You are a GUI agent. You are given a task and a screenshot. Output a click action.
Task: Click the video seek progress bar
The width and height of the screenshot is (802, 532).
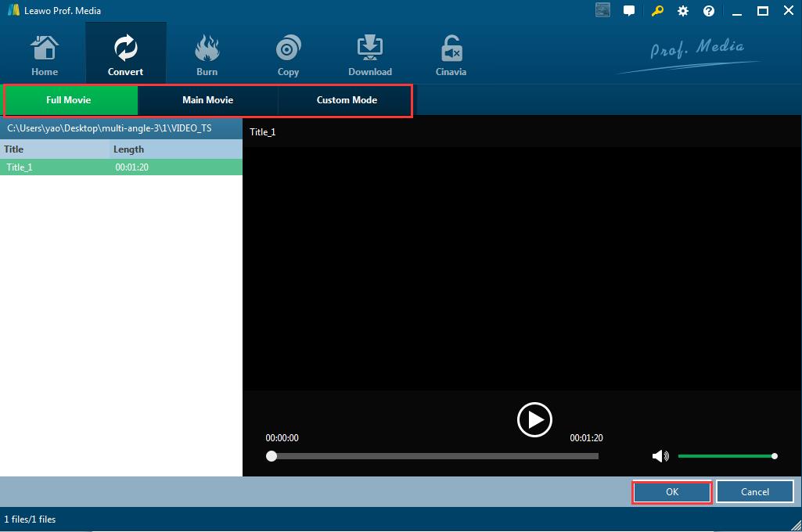pyautogui.click(x=434, y=456)
